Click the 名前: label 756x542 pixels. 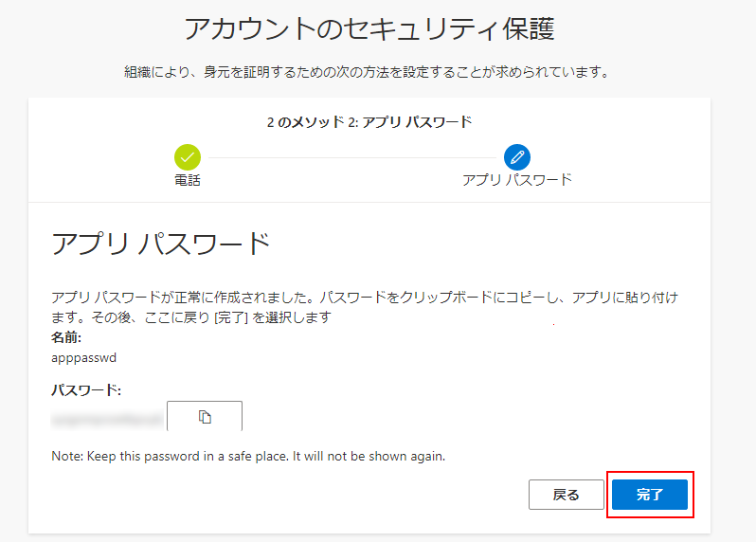(x=66, y=337)
